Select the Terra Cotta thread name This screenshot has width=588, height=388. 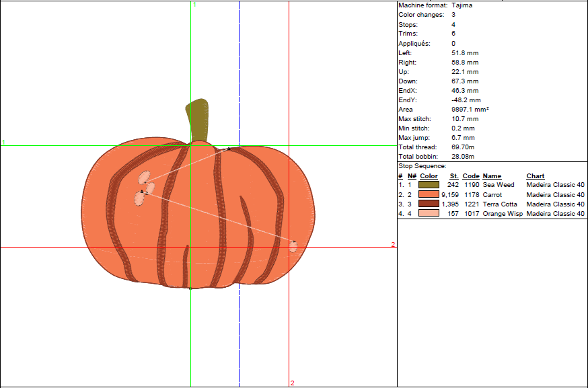499,204
